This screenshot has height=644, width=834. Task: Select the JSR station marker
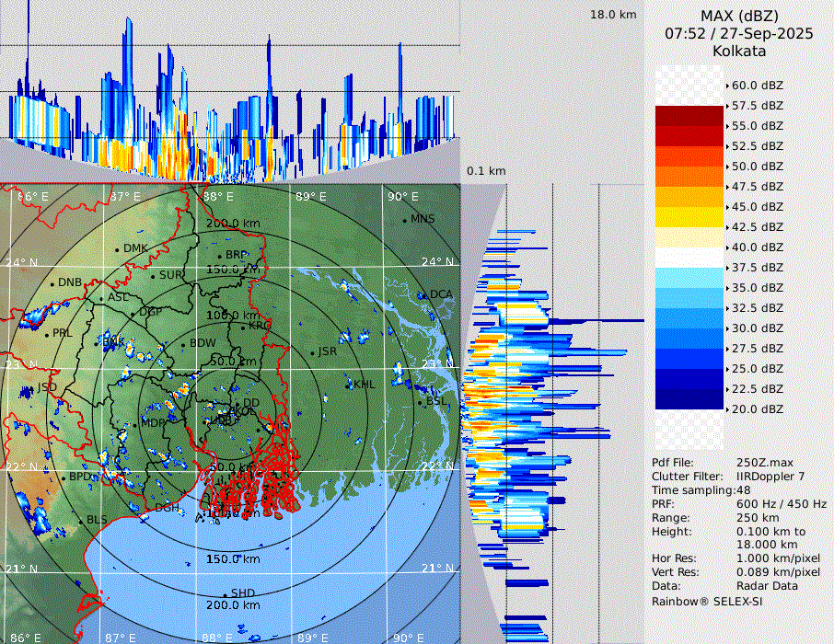pos(311,353)
